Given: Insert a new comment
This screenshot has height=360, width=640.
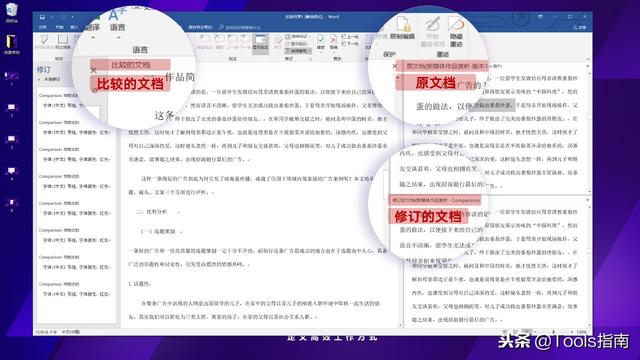Looking at the screenshot, I should [x=204, y=41].
